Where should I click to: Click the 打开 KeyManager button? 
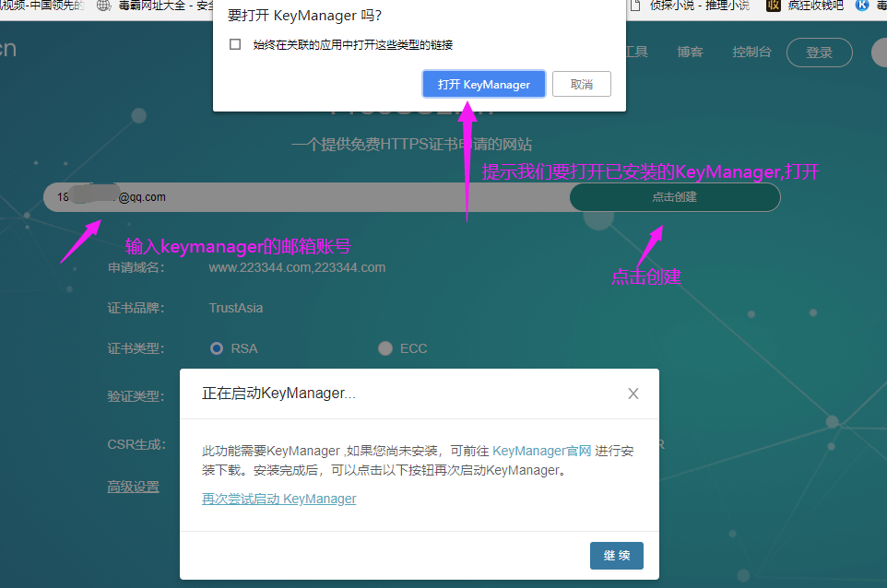(484, 84)
